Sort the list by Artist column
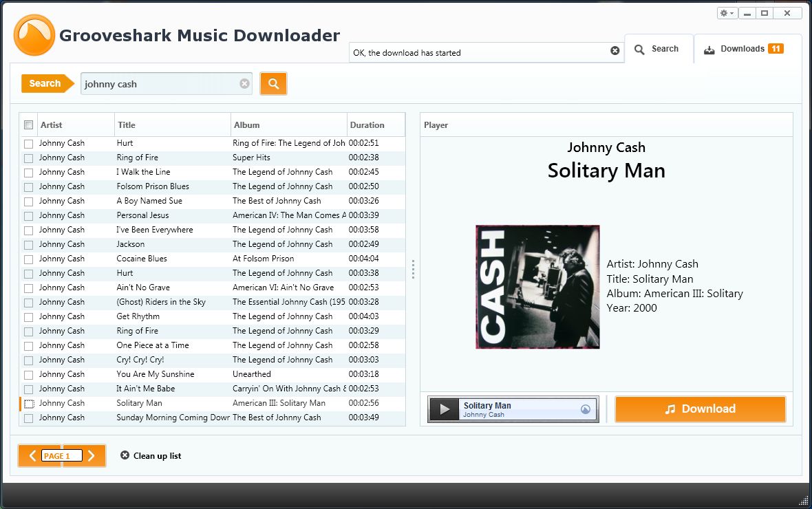 (75, 124)
